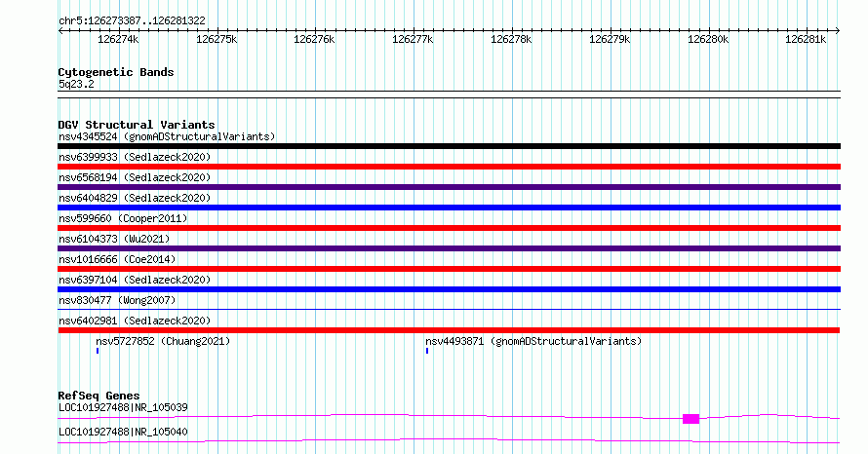Click the small blue nsv5727852 marker
Viewport: 868px width, 454px height.
tap(98, 351)
